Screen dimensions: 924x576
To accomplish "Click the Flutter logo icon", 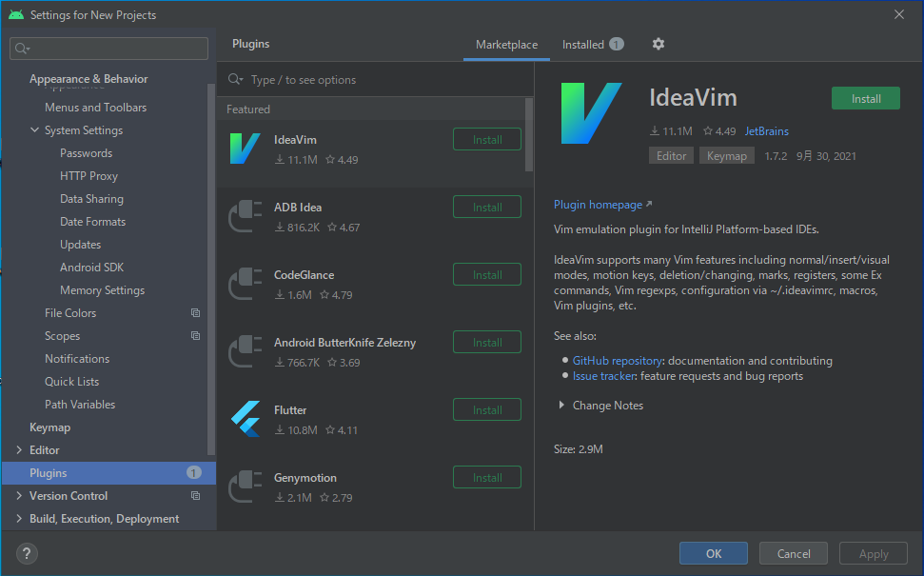I will (246, 419).
